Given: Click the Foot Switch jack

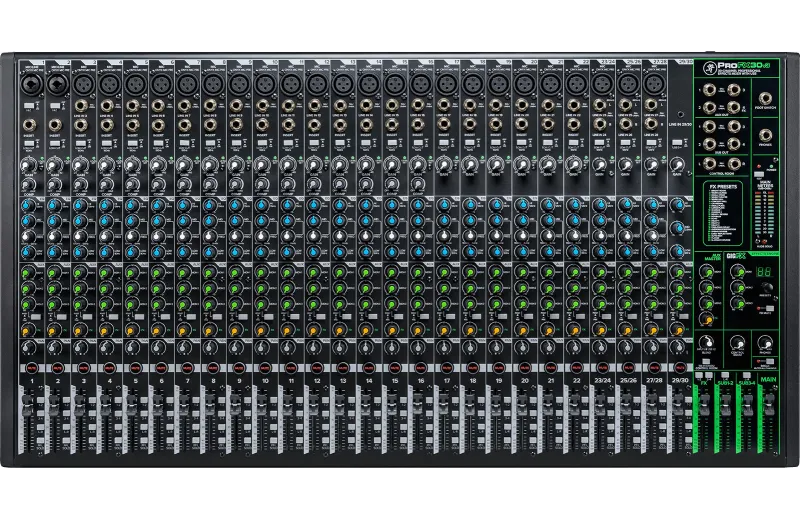Looking at the screenshot, I should (765, 98).
